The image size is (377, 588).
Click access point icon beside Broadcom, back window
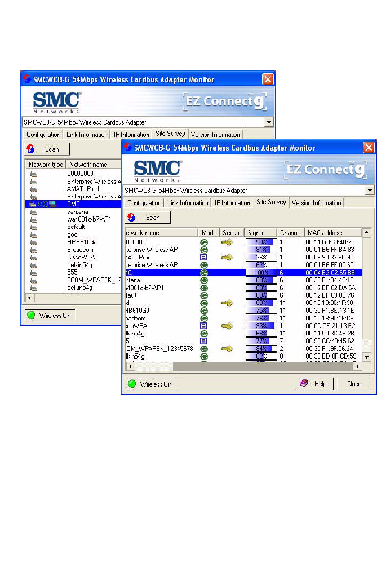pyautogui.click(x=34, y=250)
